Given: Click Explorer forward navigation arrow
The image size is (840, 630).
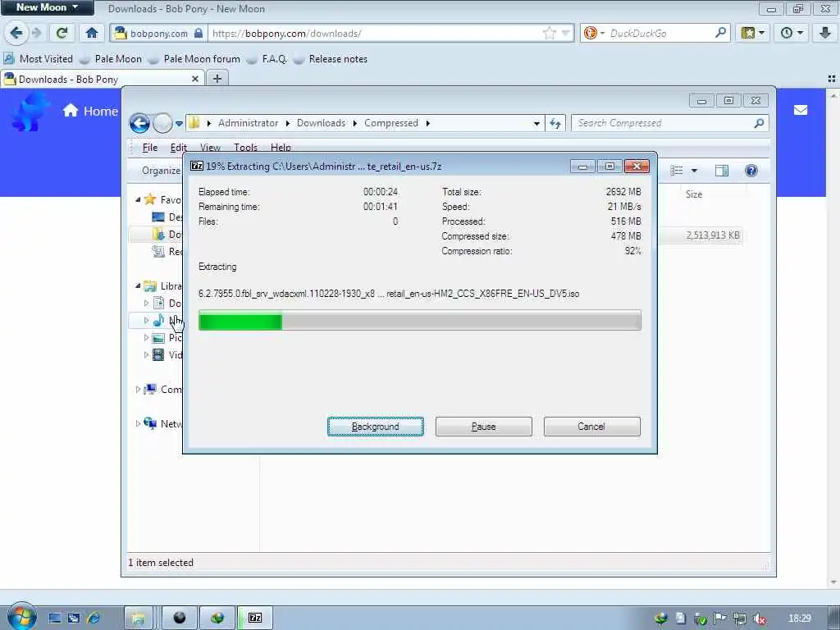Looking at the screenshot, I should [x=162, y=123].
